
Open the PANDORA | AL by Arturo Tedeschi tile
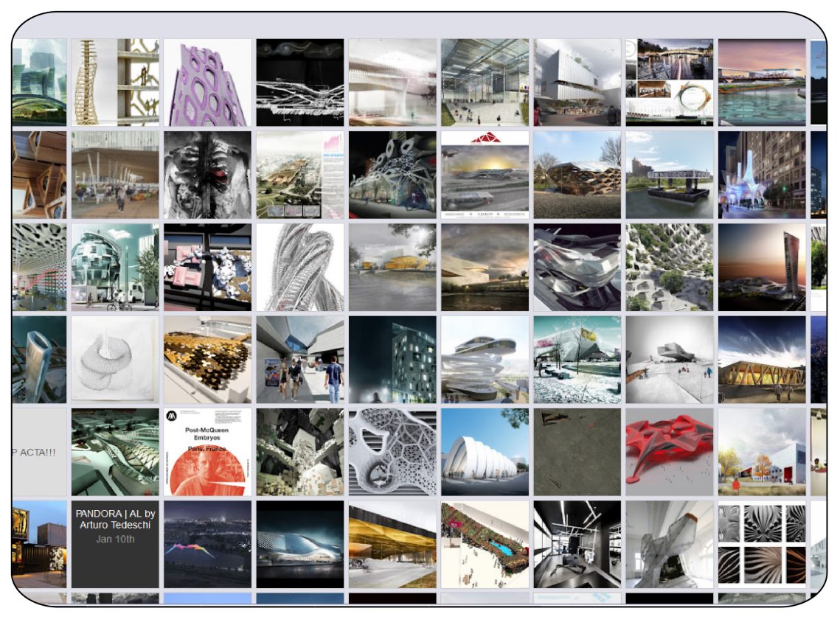(x=115, y=544)
